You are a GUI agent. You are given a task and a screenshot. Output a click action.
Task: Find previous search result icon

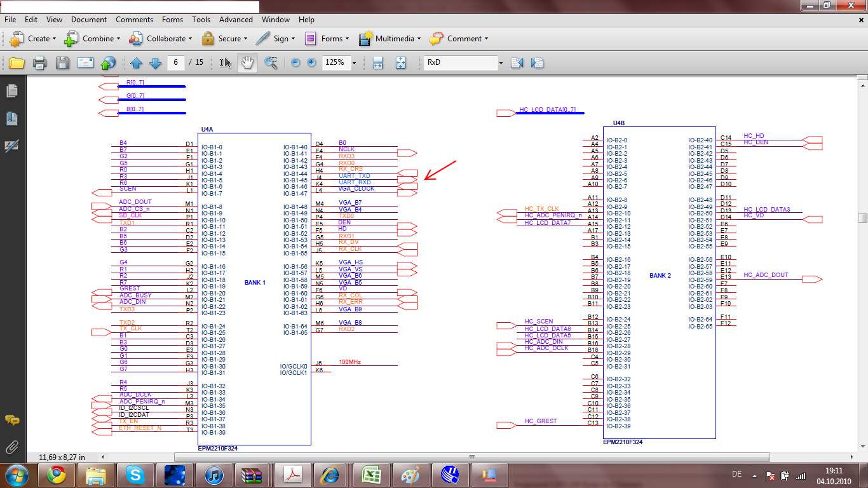pyautogui.click(x=517, y=62)
